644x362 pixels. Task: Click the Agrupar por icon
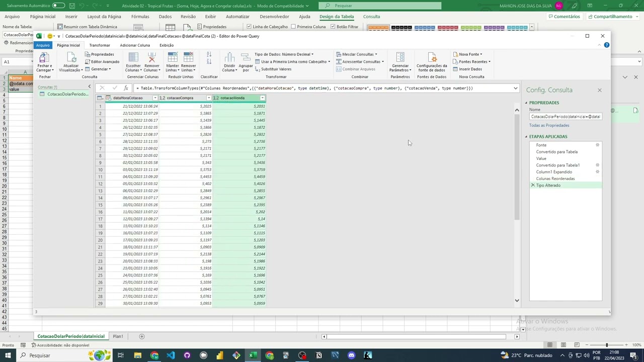pos(246,57)
